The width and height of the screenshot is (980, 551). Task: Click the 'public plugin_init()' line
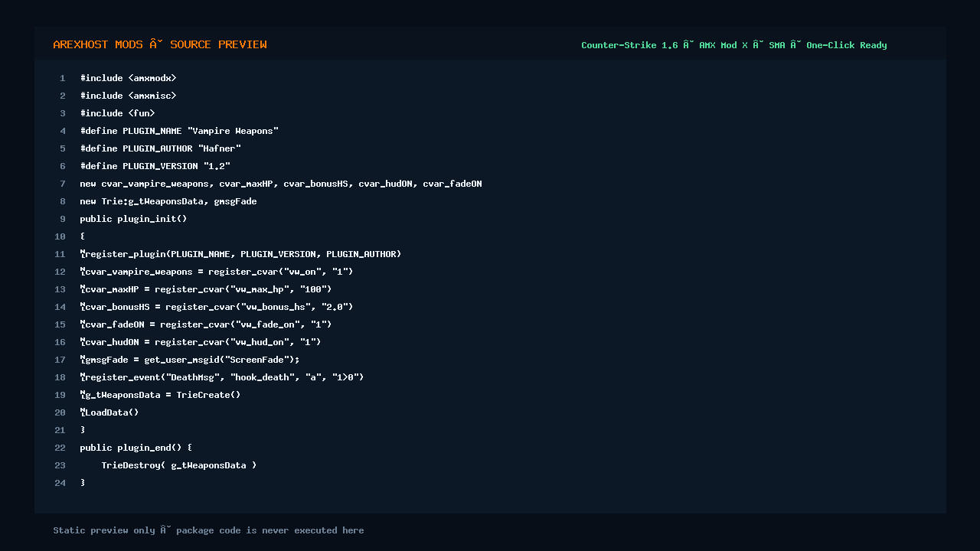pyautogui.click(x=133, y=219)
